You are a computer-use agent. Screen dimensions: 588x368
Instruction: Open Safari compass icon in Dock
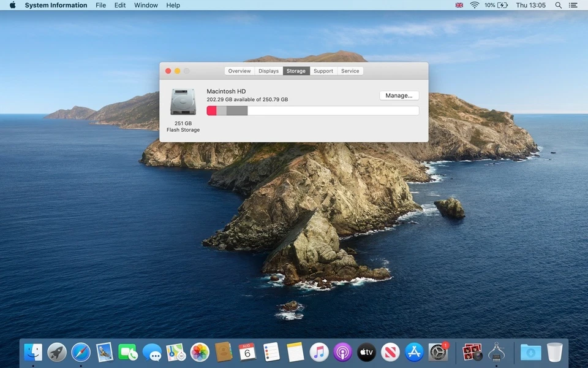[x=81, y=353]
